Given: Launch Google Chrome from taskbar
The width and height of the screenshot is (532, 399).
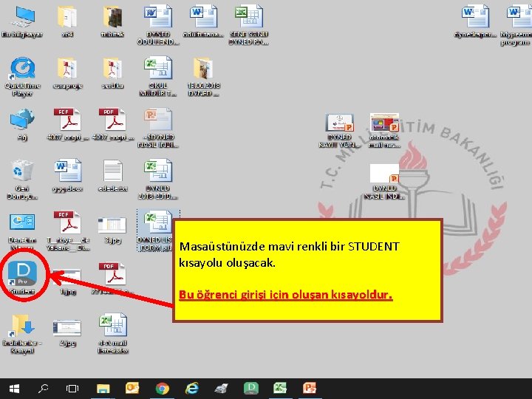Looking at the screenshot, I should pos(162,389).
